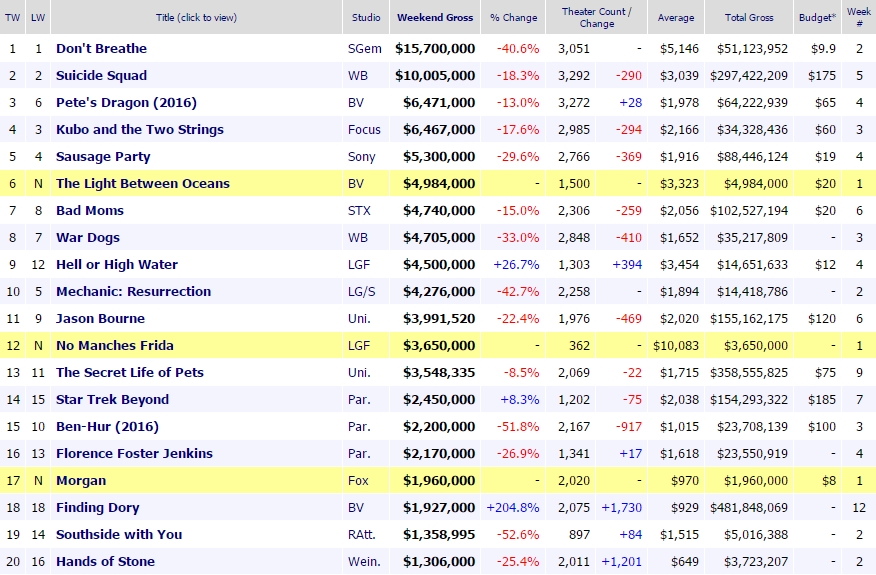
Task: Select STX studio in Bad Moms row
Action: tap(359, 211)
